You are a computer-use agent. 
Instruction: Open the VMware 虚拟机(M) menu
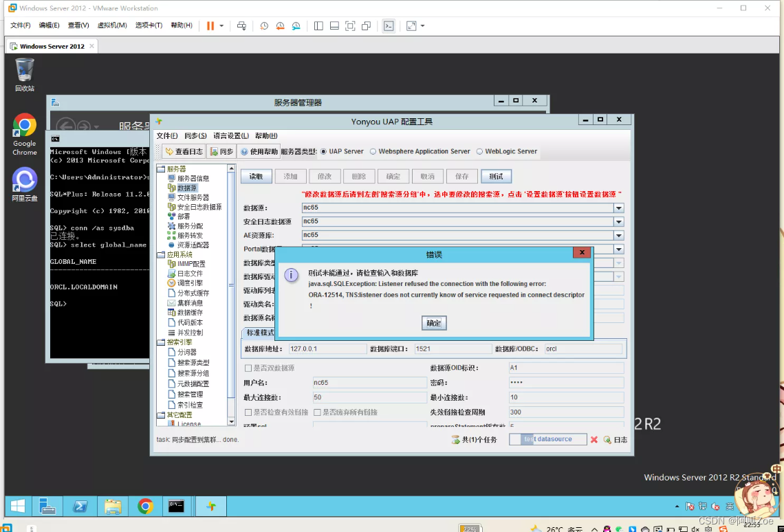point(112,25)
